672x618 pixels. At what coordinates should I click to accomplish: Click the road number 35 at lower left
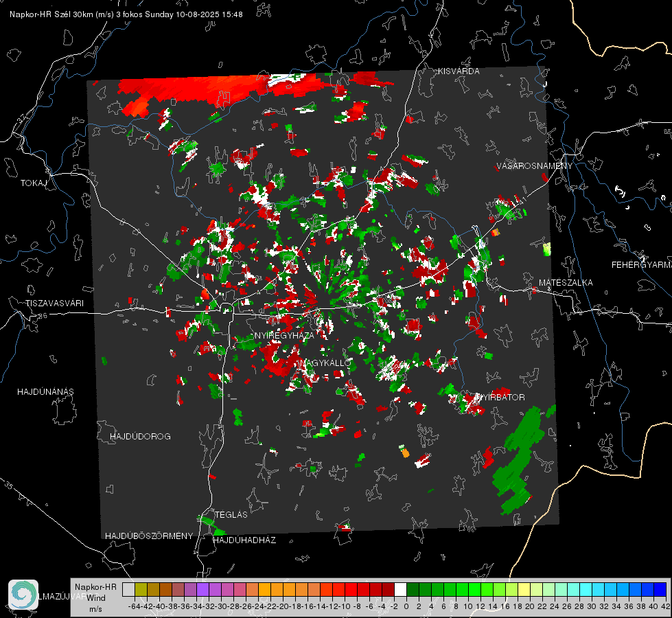pyautogui.click(x=9, y=486)
